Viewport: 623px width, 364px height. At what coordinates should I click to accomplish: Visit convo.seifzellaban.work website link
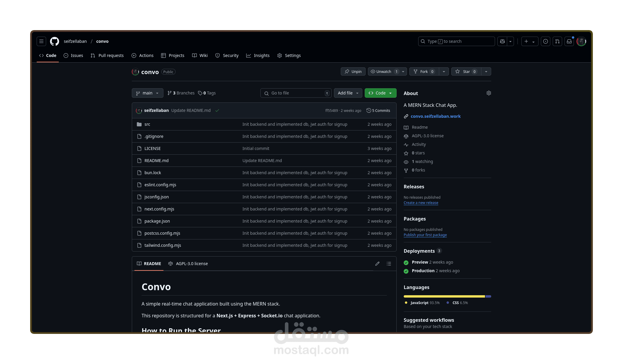[x=436, y=116]
